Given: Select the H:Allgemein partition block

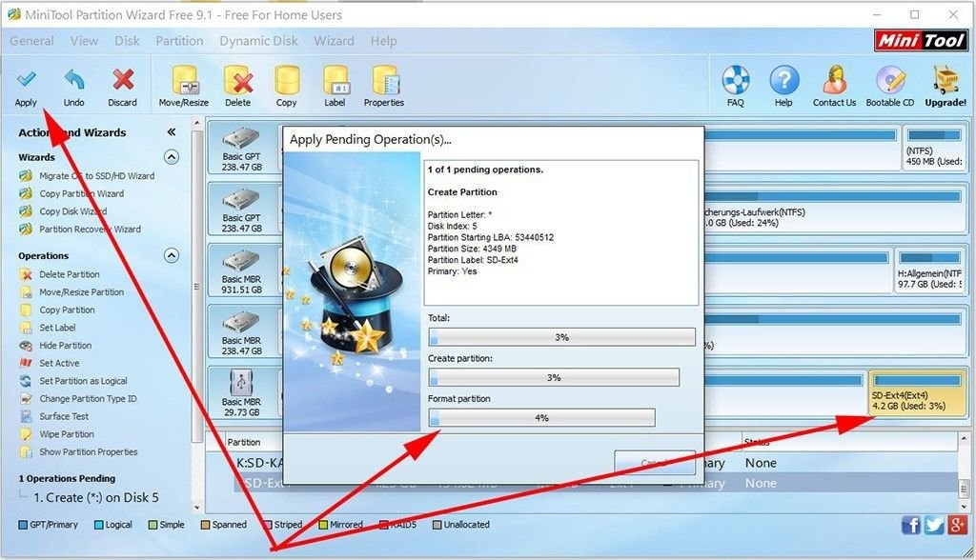Looking at the screenshot, I should pos(930,270).
